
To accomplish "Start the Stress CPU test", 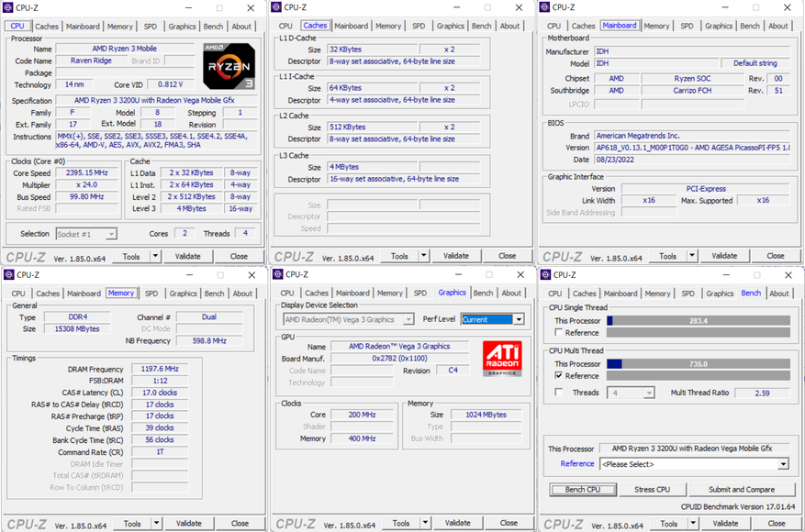I will 652,490.
